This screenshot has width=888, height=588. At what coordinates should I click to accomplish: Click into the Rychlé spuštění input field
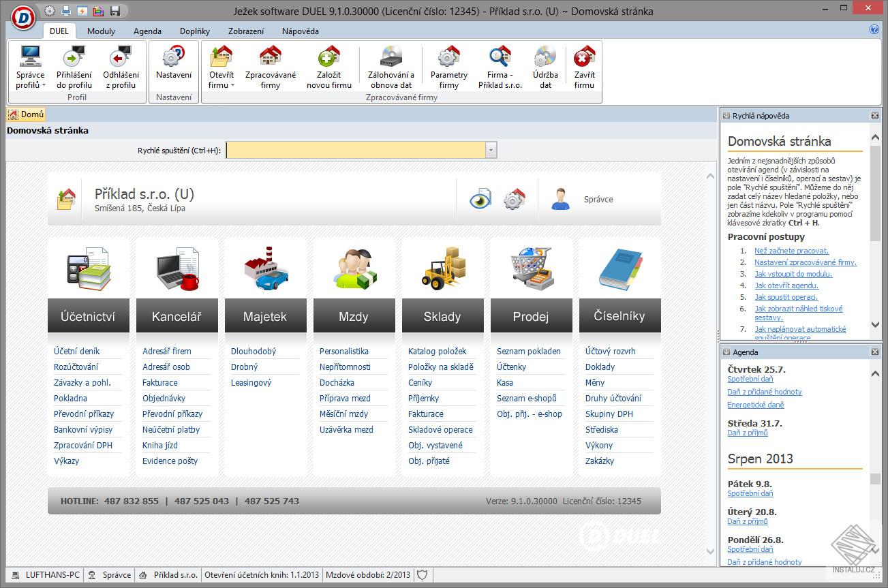[356, 151]
